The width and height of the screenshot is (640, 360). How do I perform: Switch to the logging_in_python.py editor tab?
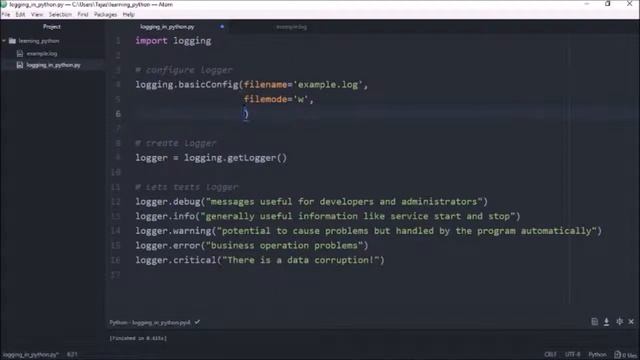[x=167, y=27]
